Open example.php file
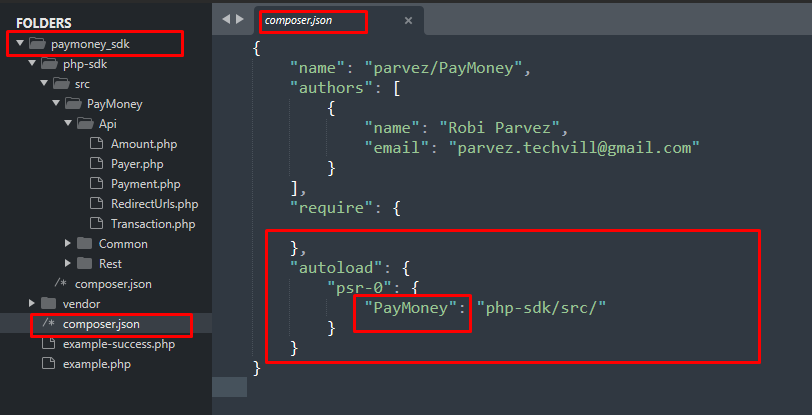812x415 pixels. 94,364
